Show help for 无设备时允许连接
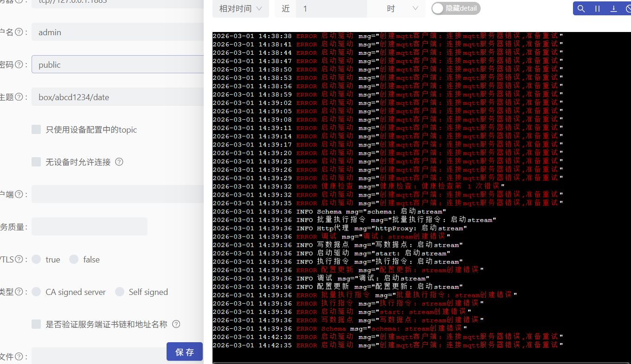The height and width of the screenshot is (364, 631). pos(119,162)
